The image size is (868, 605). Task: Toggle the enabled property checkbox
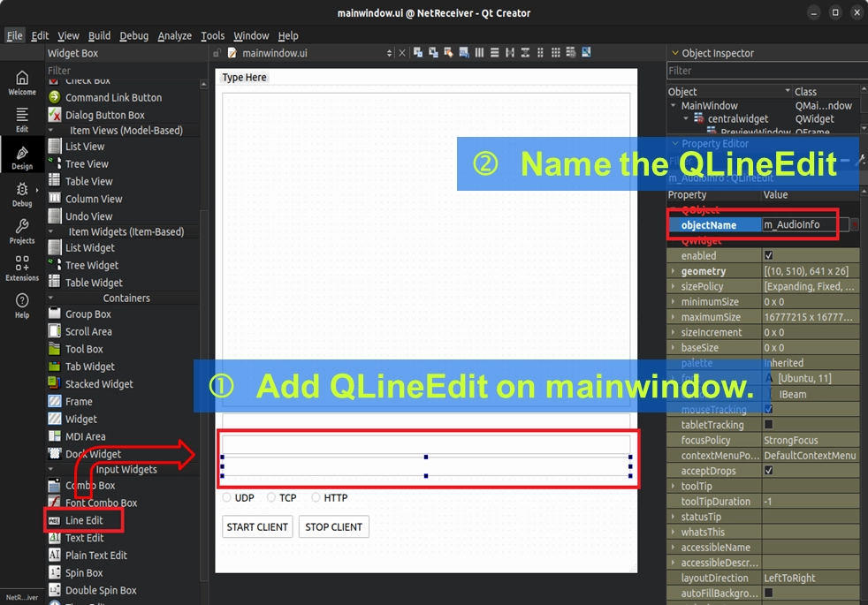[x=768, y=255]
